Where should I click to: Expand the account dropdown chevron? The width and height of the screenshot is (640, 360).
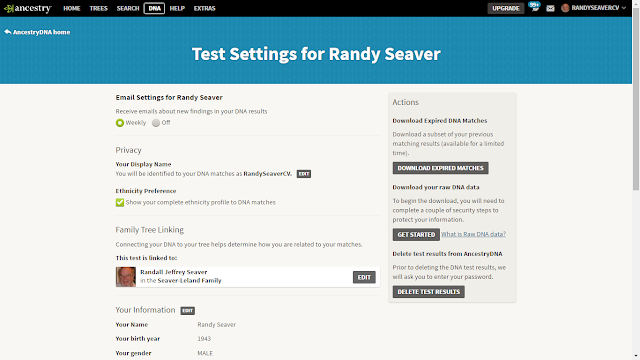(x=624, y=8)
